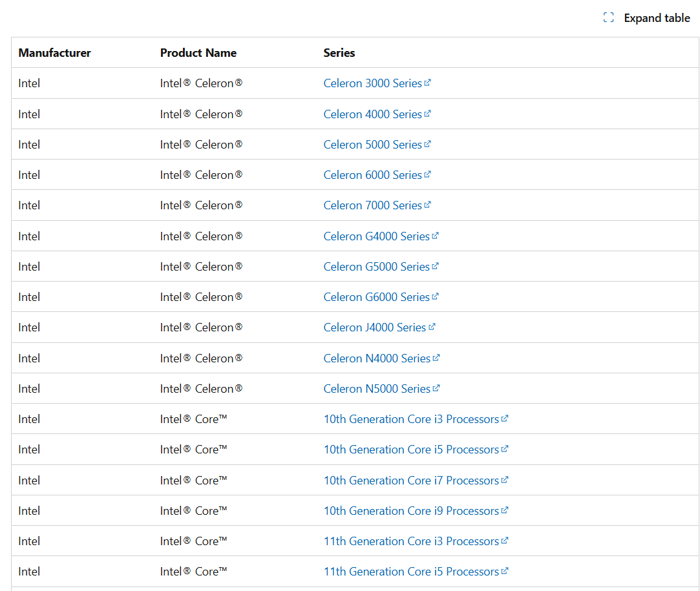Open 11th Generation Core i3 Processors link
Image resolution: width=700 pixels, height=591 pixels.
click(411, 541)
